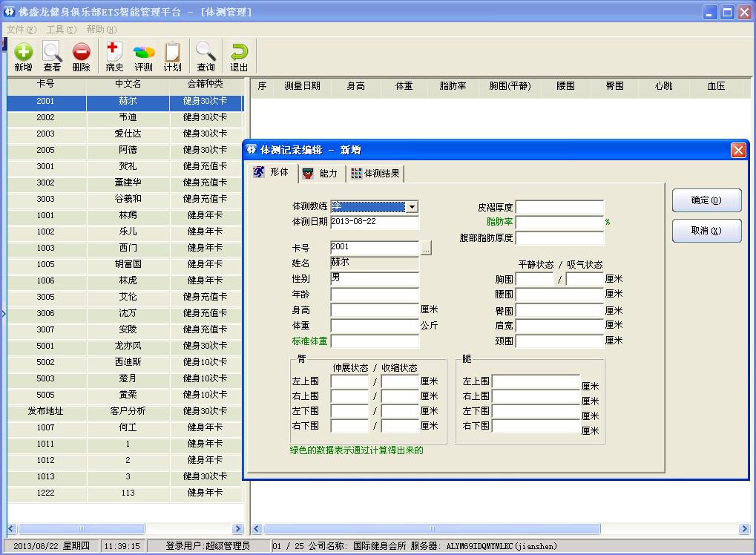
Task: Click the 身高 height input field
Action: click(x=375, y=310)
